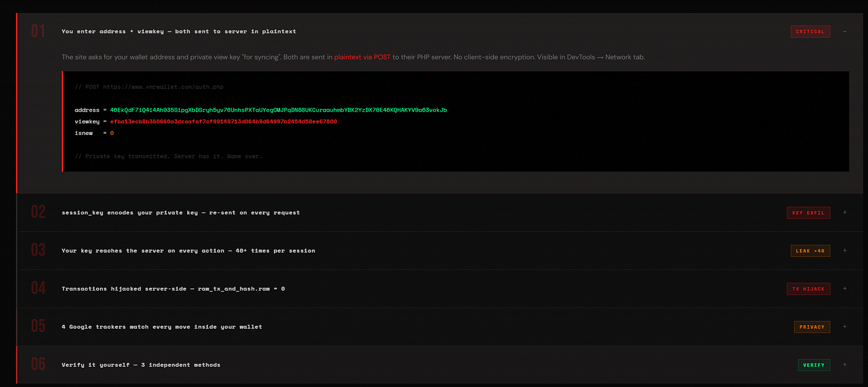This screenshot has height=387, width=868.
Task: Click the heading about address and viewkey plaintext
Action: 178,31
